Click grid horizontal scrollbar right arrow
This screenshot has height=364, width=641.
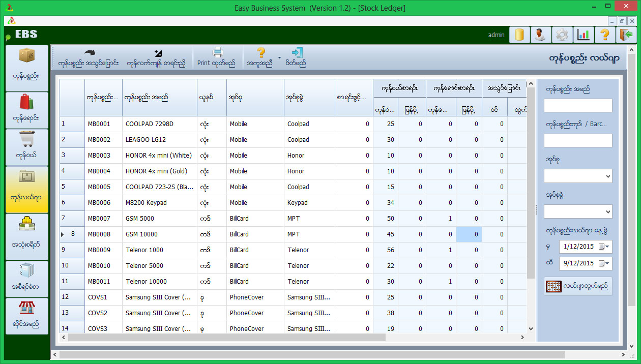click(x=522, y=338)
